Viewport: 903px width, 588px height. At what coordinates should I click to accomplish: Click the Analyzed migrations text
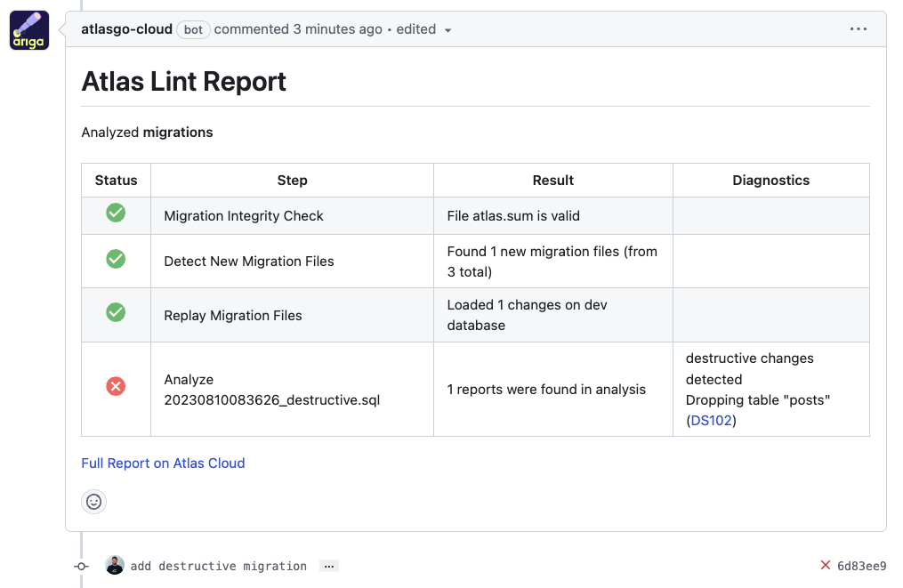pyautogui.click(x=147, y=133)
